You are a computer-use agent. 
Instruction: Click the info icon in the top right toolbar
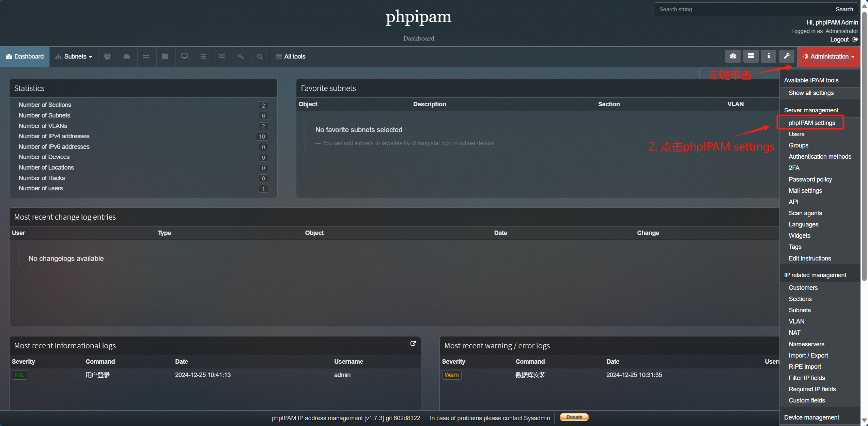coord(769,56)
